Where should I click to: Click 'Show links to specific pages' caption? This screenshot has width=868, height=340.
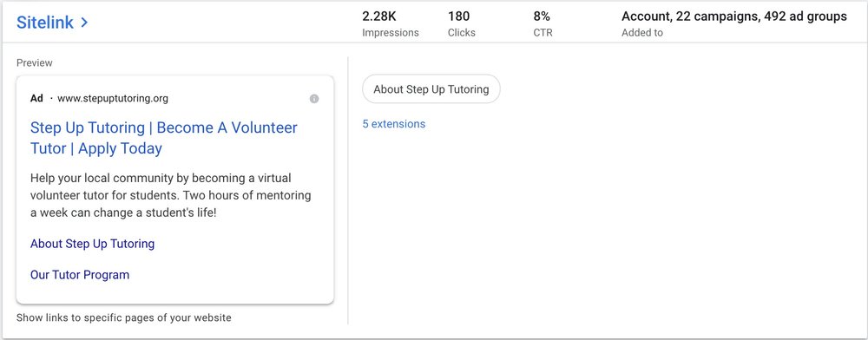(123, 318)
